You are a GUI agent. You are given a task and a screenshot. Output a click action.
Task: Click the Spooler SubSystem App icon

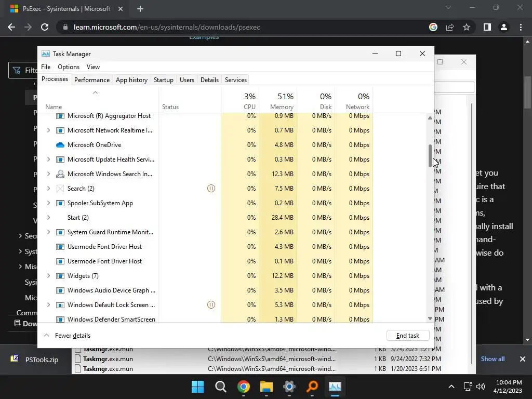(x=60, y=203)
